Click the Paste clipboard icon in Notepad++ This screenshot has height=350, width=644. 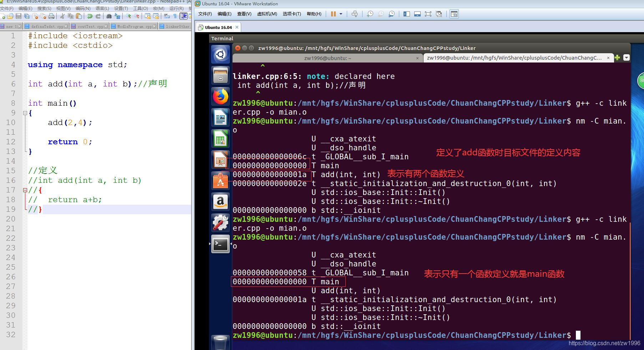pyautogui.click(x=79, y=16)
